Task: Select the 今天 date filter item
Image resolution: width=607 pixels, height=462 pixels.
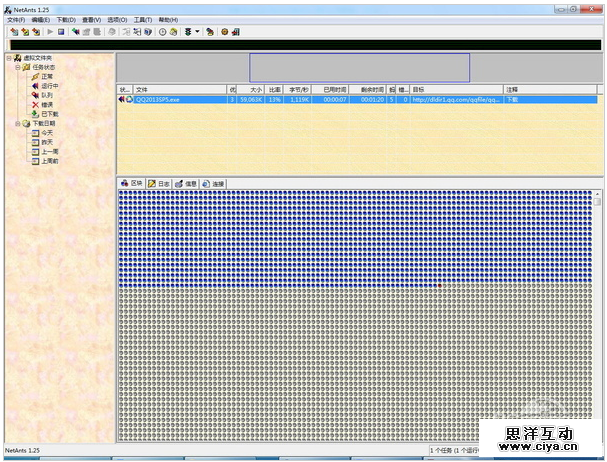Action: click(46, 132)
